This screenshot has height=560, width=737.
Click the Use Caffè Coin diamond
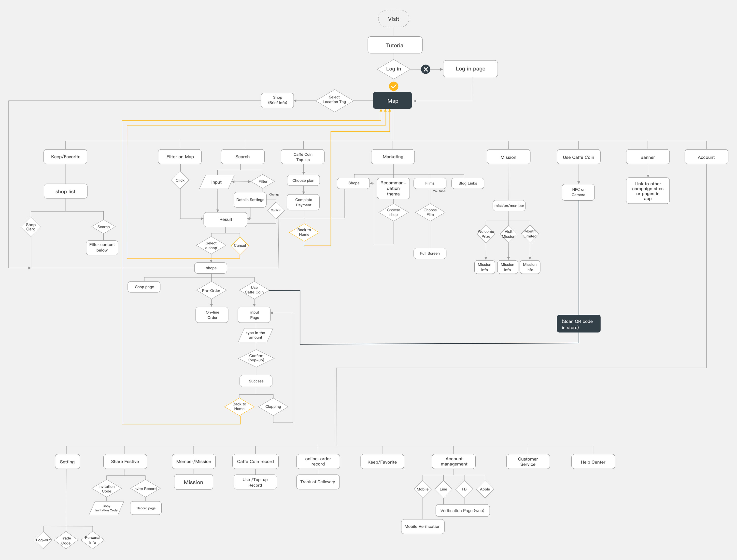click(x=254, y=290)
